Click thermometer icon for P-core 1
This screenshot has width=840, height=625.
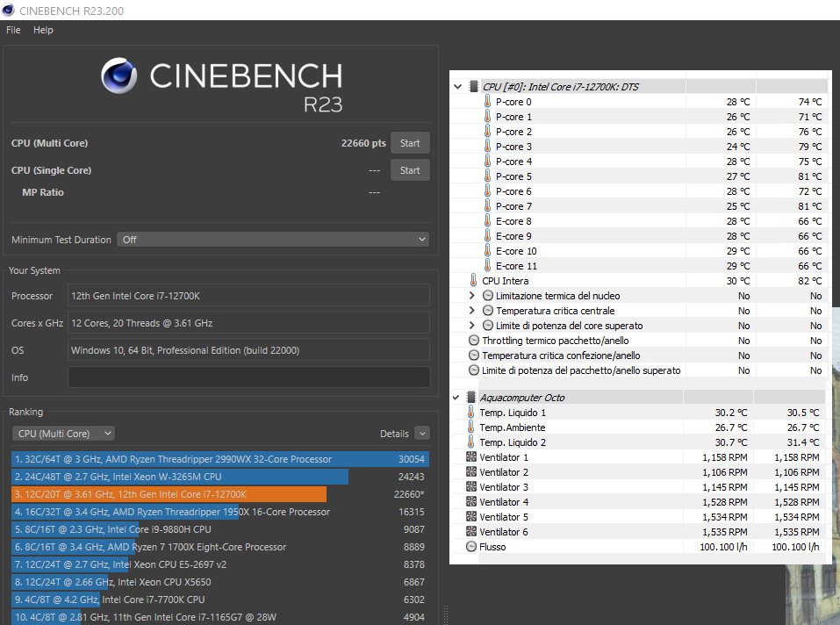[x=487, y=116]
